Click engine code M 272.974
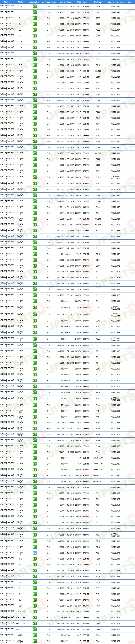The height and width of the screenshot is (644, 135). tap(115, 553)
